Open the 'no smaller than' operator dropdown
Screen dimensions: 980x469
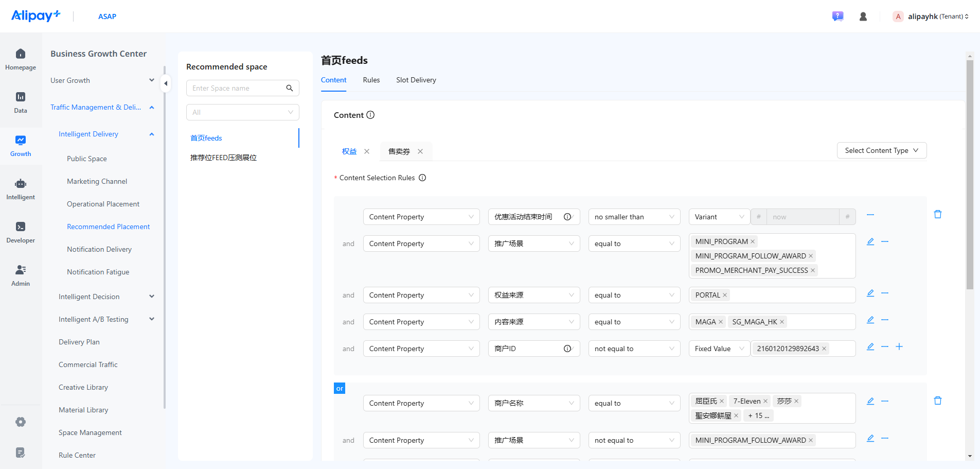pos(634,217)
